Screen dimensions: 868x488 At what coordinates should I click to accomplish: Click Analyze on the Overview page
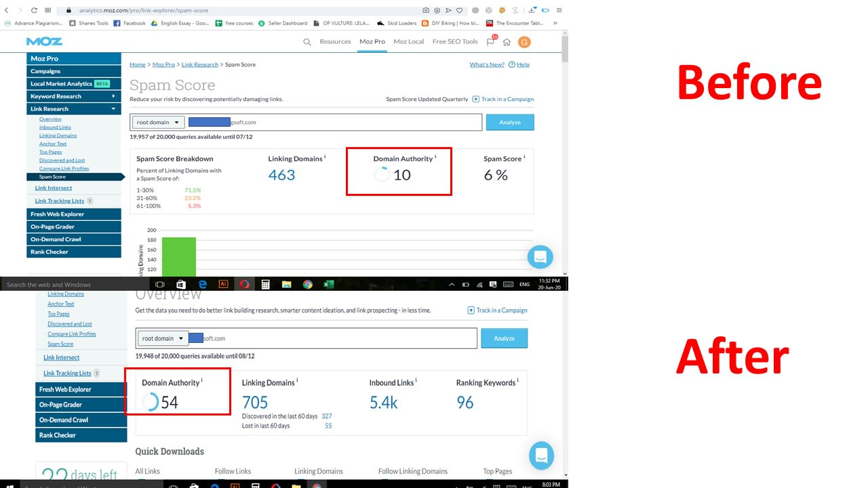pos(505,338)
